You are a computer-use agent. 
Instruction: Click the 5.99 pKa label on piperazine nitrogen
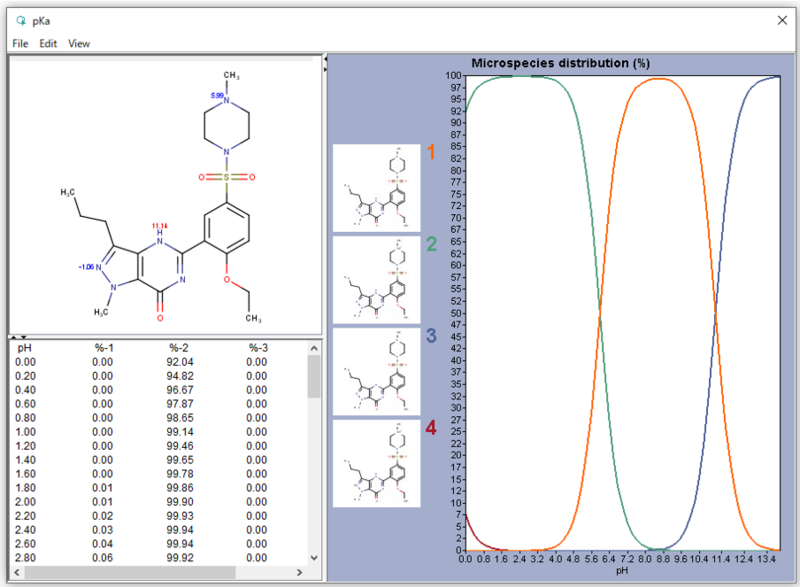[217, 95]
